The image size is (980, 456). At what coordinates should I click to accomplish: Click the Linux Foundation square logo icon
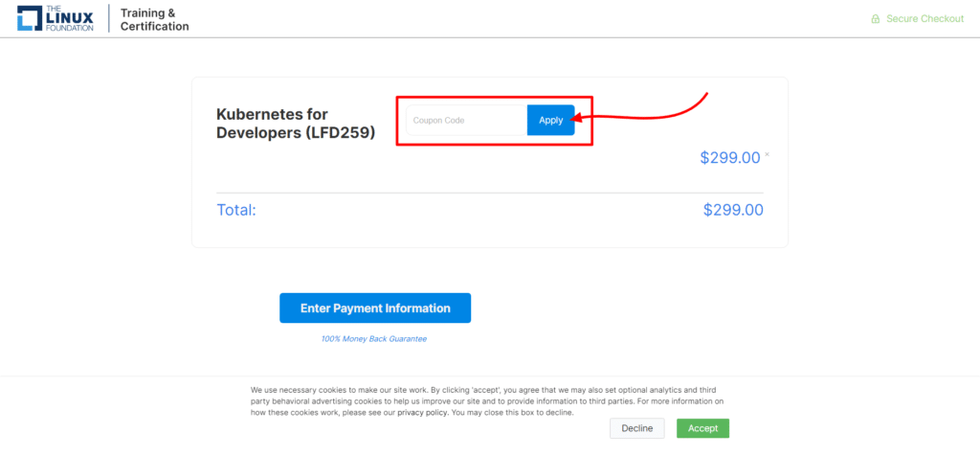coord(30,18)
